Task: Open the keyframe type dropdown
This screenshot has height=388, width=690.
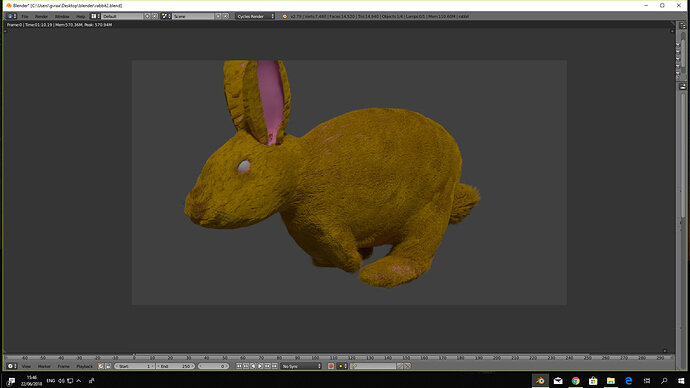Action: tap(342, 366)
